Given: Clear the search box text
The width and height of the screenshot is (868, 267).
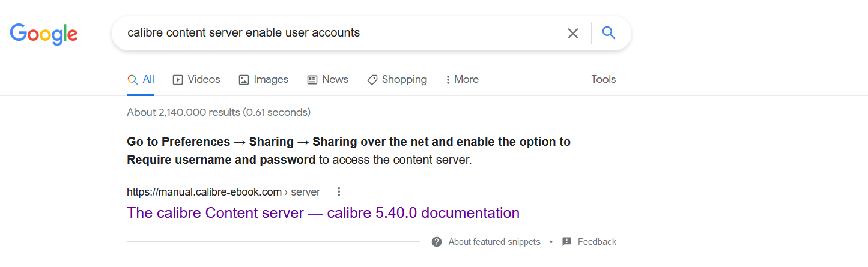Looking at the screenshot, I should (x=573, y=34).
